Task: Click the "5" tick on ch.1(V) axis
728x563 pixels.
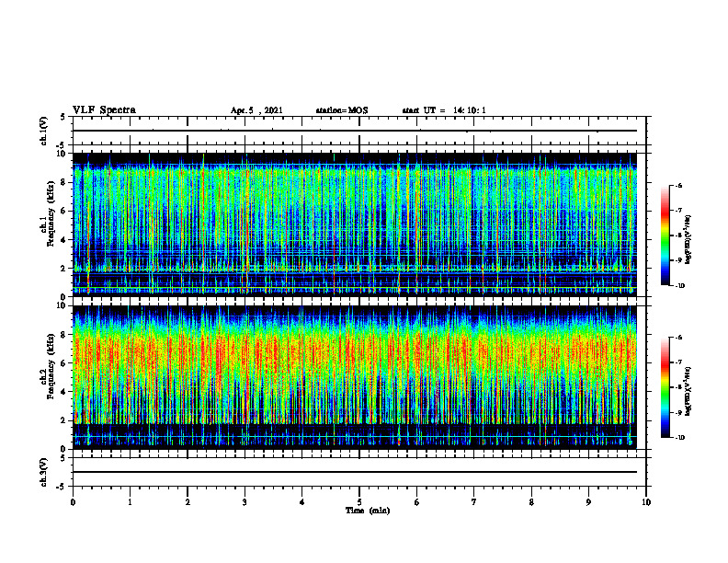Action: point(63,118)
